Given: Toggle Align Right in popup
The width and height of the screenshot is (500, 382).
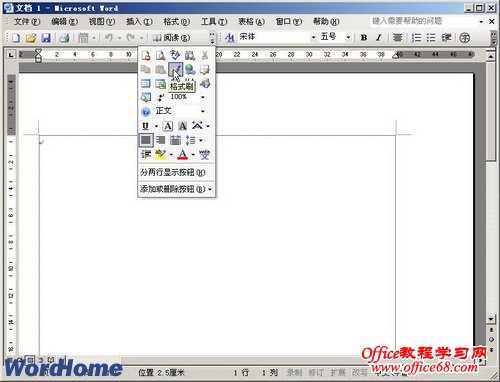Looking at the screenshot, I should [x=160, y=140].
